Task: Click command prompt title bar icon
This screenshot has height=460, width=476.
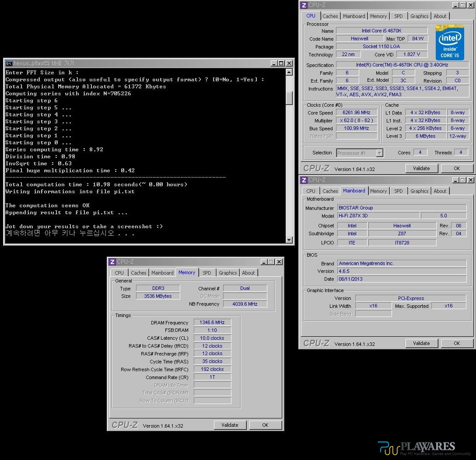Action: click(9, 63)
